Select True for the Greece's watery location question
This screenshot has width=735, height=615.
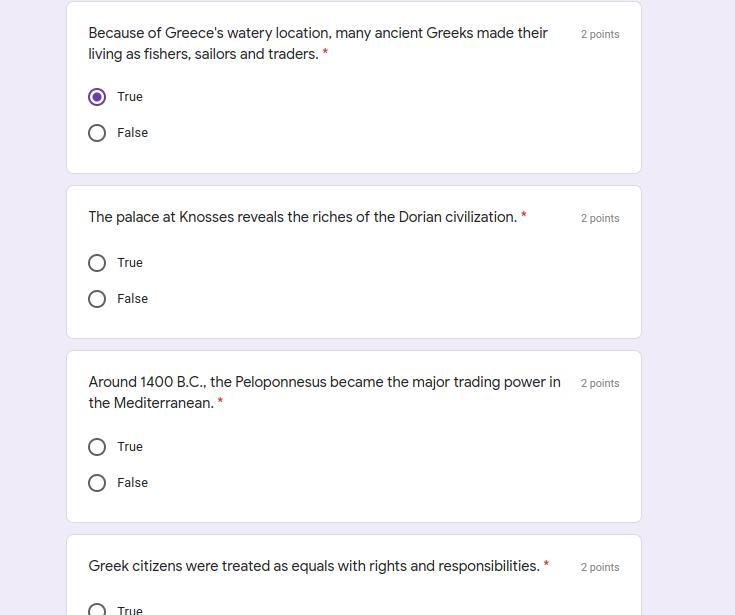click(97, 97)
